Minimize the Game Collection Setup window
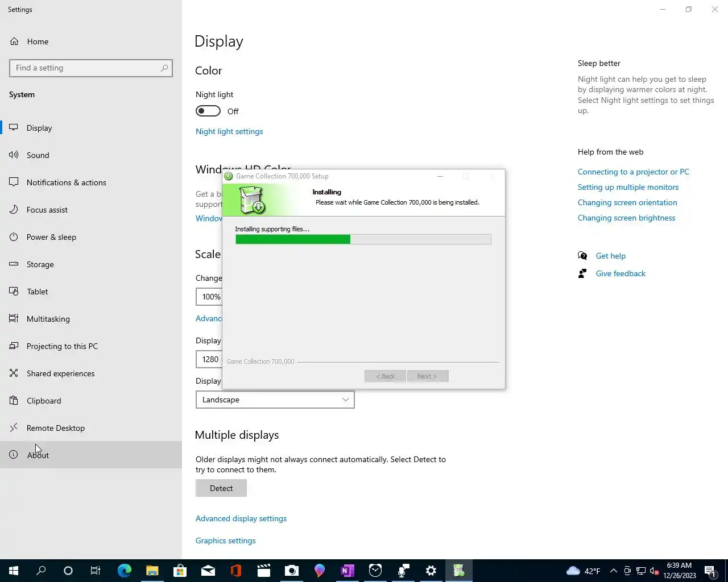This screenshot has height=582, width=728. tap(440, 176)
